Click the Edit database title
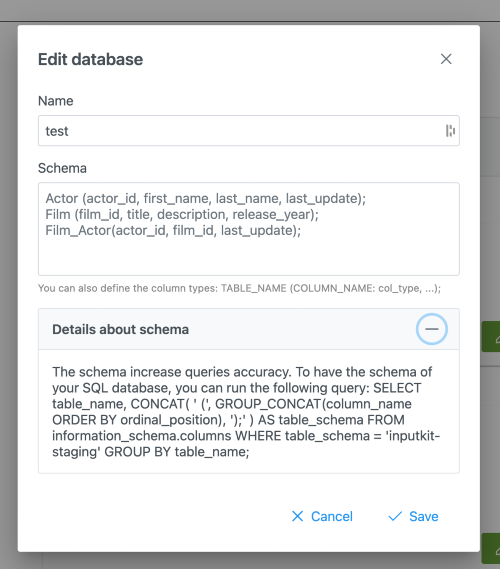 pos(90,59)
